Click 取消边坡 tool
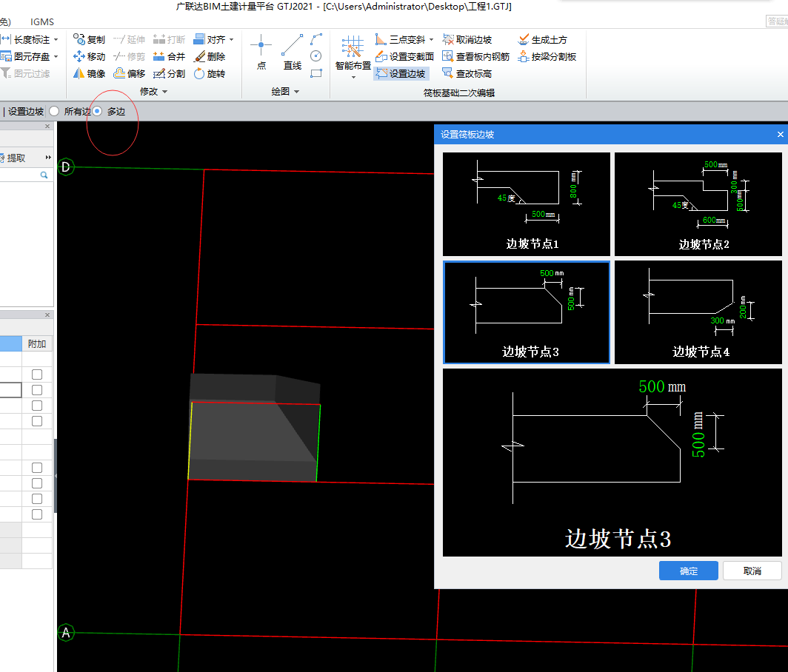 click(467, 40)
